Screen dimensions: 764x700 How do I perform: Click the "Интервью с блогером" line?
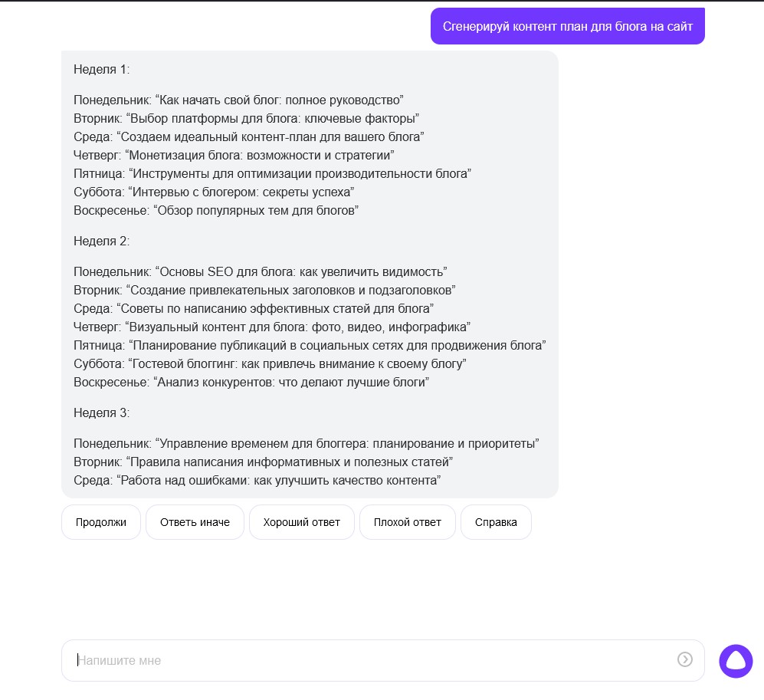pos(214,192)
